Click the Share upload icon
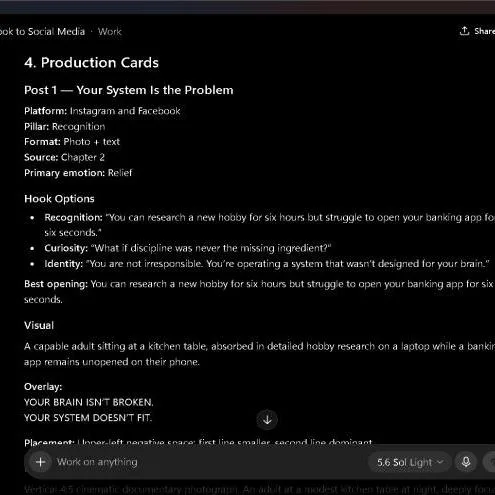This screenshot has width=495, height=495. click(464, 31)
